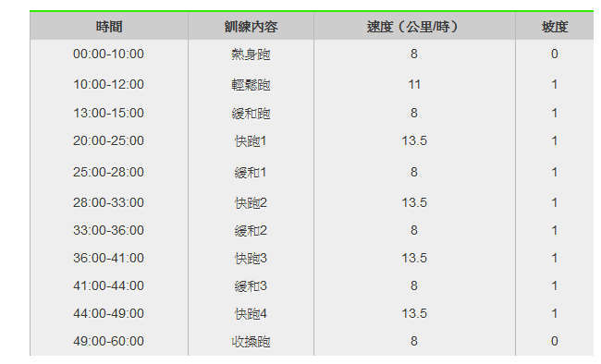The image size is (601, 364).
Task: Click the 速度（公里/時）column header
Action: 414,27
